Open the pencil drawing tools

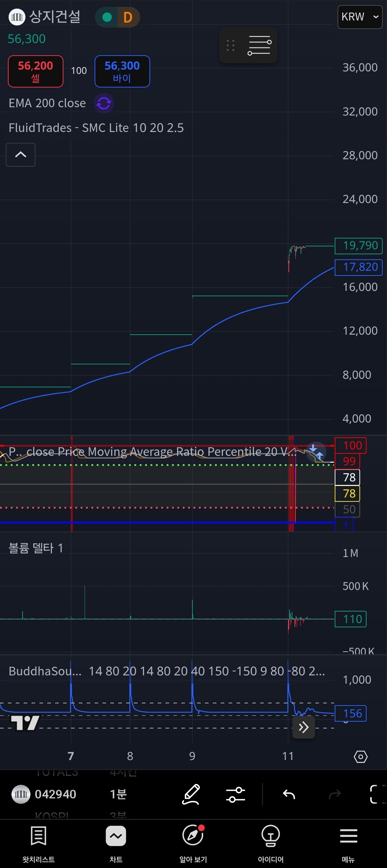click(191, 794)
